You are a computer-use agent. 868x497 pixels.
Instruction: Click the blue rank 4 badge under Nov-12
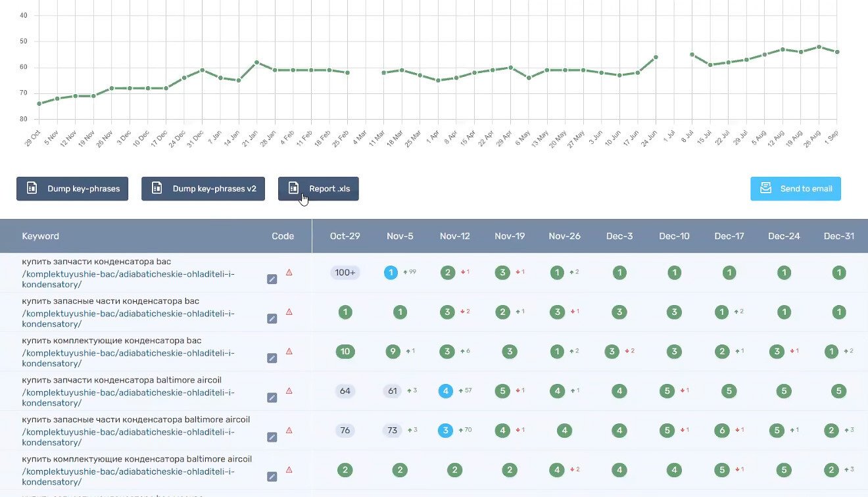(446, 391)
